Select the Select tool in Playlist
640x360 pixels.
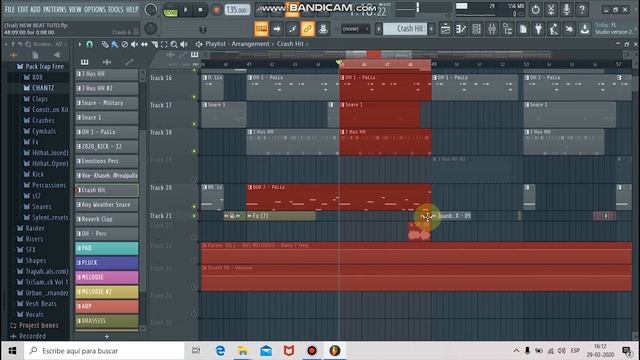pos(164,44)
